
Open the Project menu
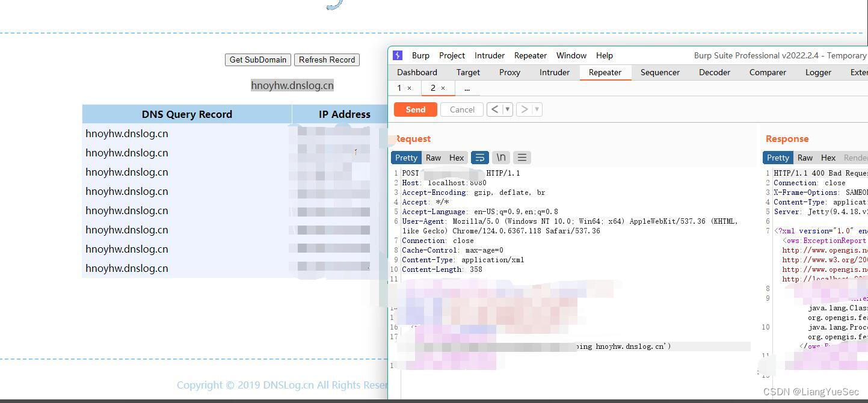tap(452, 55)
